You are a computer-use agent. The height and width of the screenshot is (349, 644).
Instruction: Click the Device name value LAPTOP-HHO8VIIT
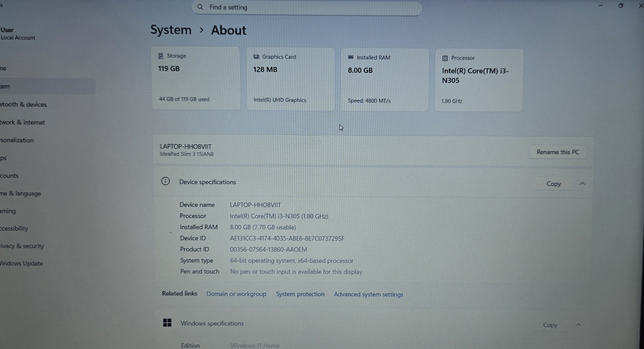point(255,205)
